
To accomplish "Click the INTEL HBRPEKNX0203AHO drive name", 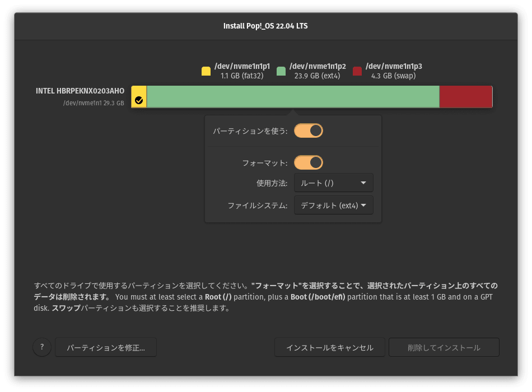I will click(80, 91).
